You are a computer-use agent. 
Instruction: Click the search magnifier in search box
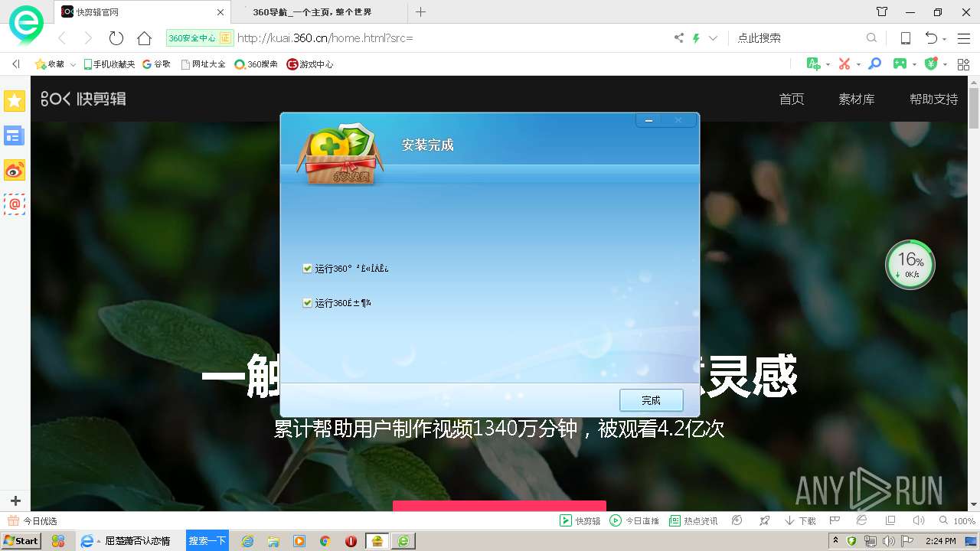tap(871, 37)
